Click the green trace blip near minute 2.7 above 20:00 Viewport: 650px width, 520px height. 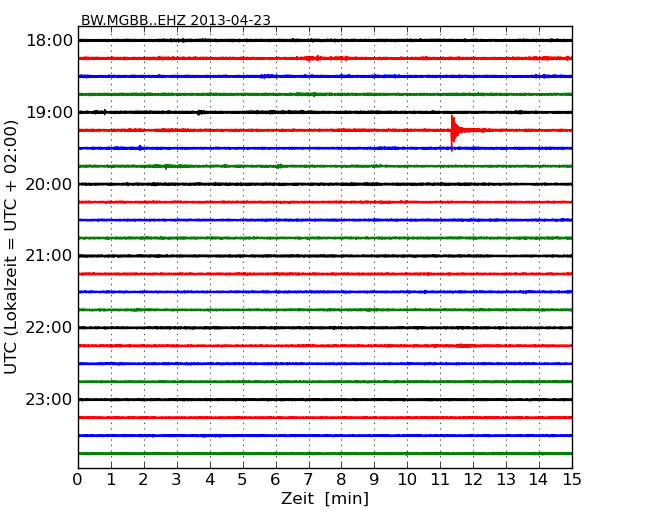click(x=166, y=166)
